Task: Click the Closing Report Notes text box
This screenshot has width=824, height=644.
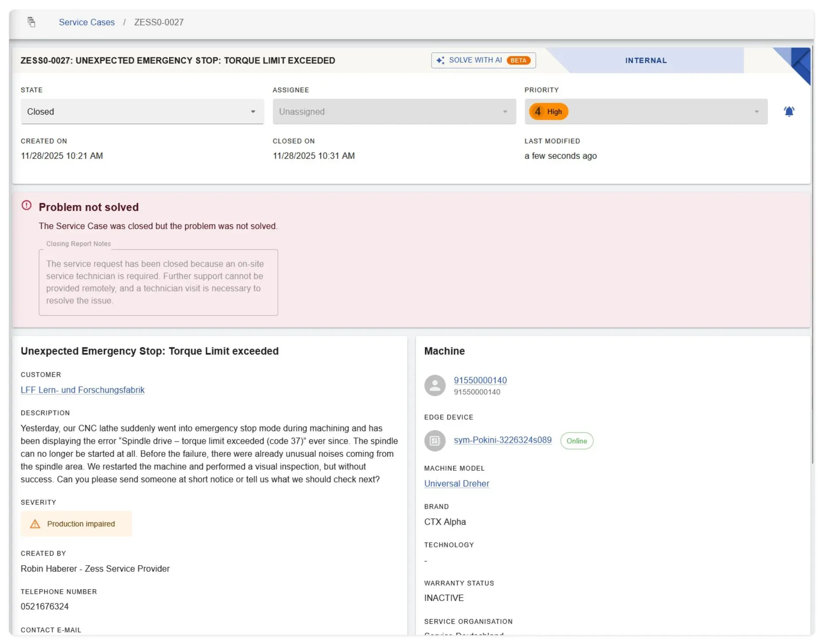Action: click(158, 283)
